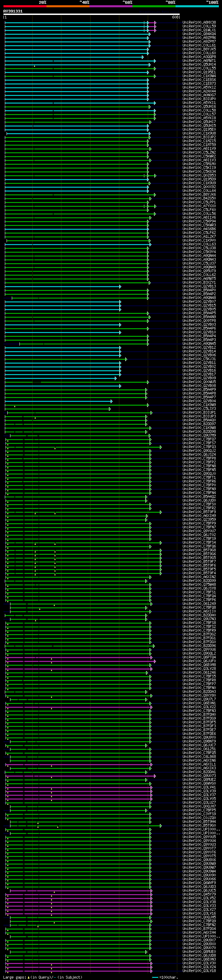Click the 'Large gaps' legend text
This screenshot has height=980, width=222.
(15, 977)
